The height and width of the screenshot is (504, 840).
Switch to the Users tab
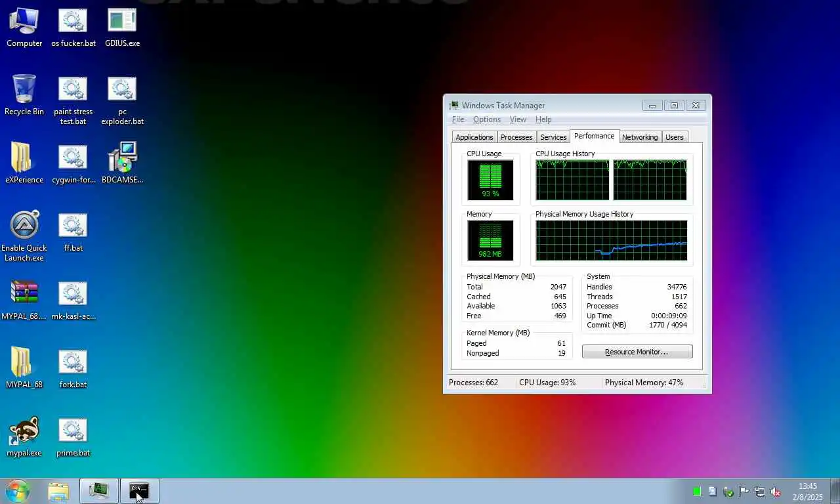(x=675, y=137)
